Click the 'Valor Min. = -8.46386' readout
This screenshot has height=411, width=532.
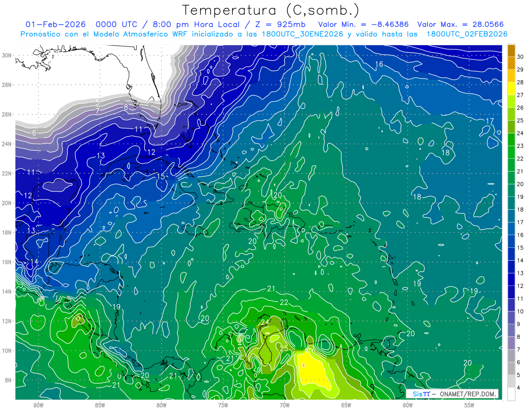(364, 24)
